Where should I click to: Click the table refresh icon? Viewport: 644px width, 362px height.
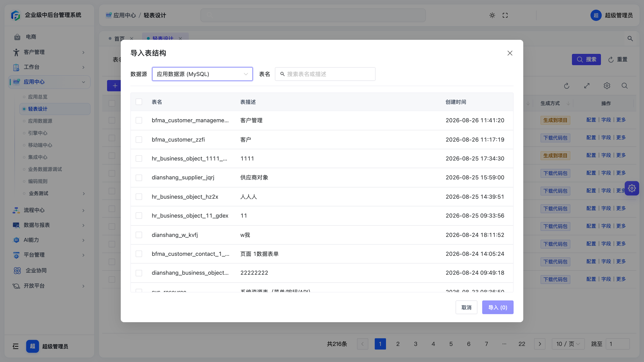coord(567,86)
